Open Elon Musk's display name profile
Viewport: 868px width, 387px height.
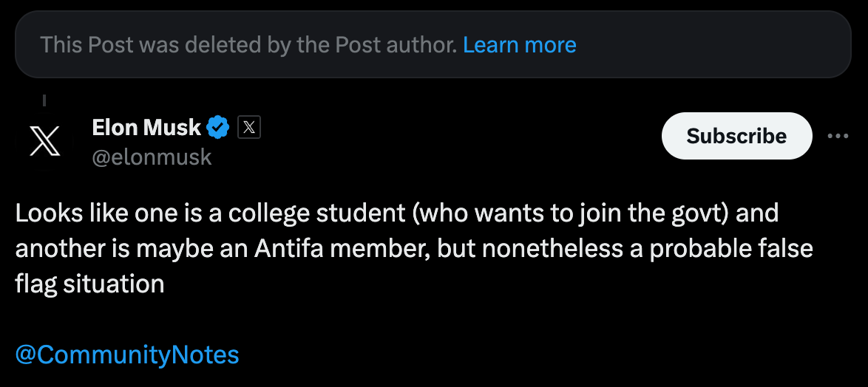pyautogui.click(x=146, y=128)
